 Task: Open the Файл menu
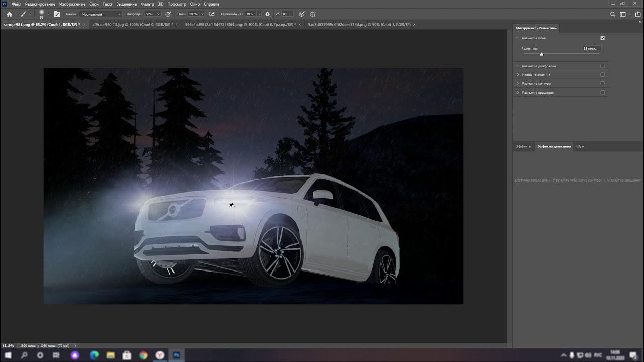coord(16,4)
